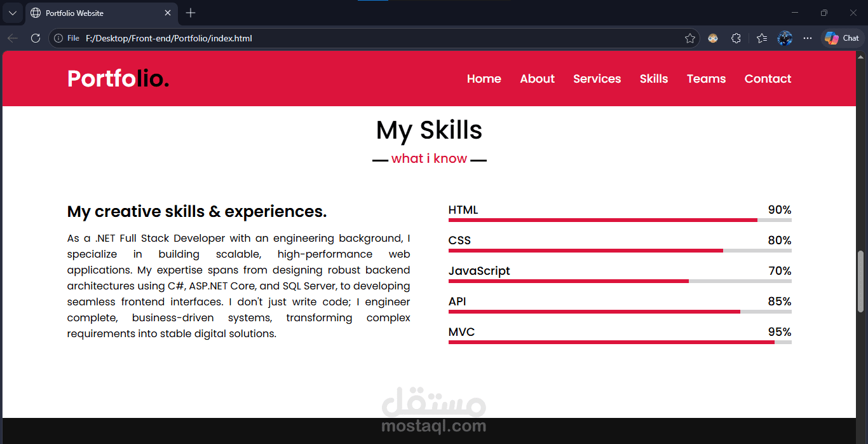
Task: Click the "80%" CSS value
Action: tap(780, 240)
